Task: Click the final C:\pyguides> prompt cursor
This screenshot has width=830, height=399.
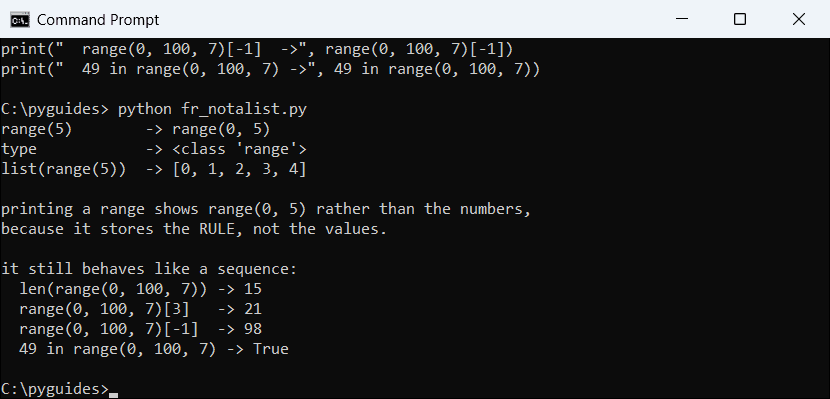Action: coord(113,394)
